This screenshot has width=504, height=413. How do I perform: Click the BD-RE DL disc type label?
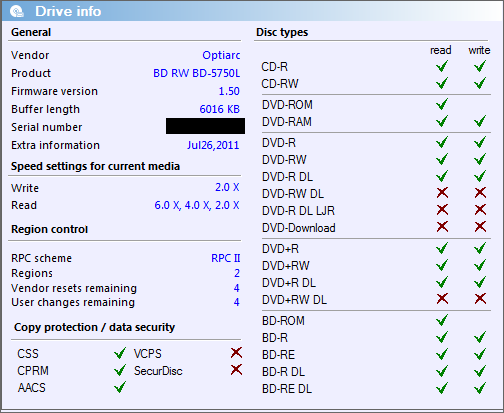point(287,389)
